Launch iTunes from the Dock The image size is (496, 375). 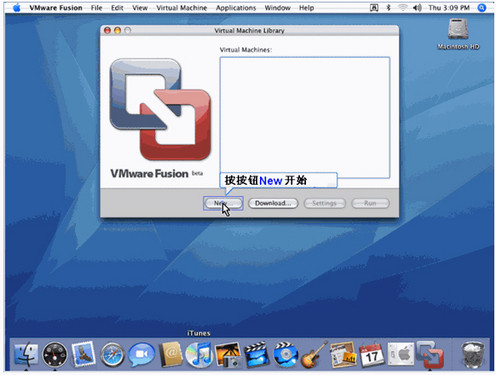click(199, 355)
